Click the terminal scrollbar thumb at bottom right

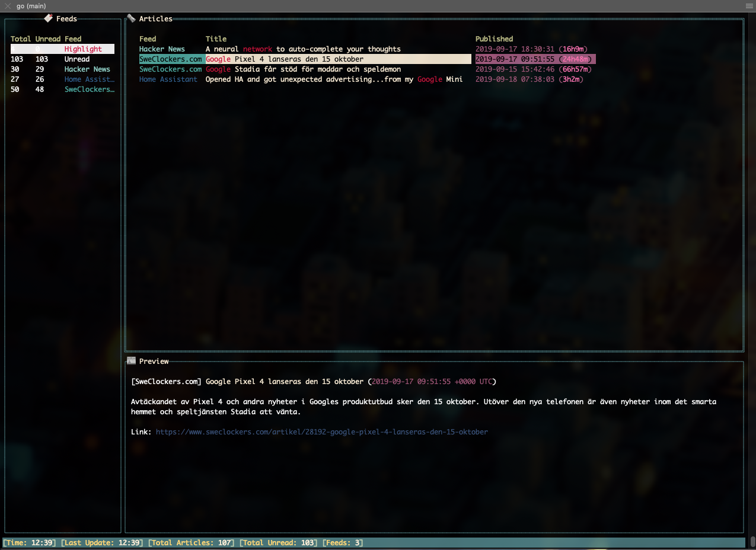(752, 542)
